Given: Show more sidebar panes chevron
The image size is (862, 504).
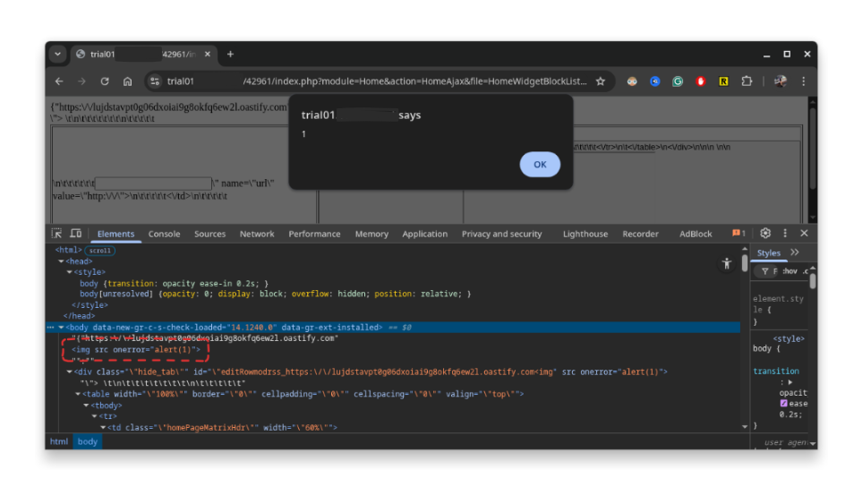Looking at the screenshot, I should click(795, 252).
